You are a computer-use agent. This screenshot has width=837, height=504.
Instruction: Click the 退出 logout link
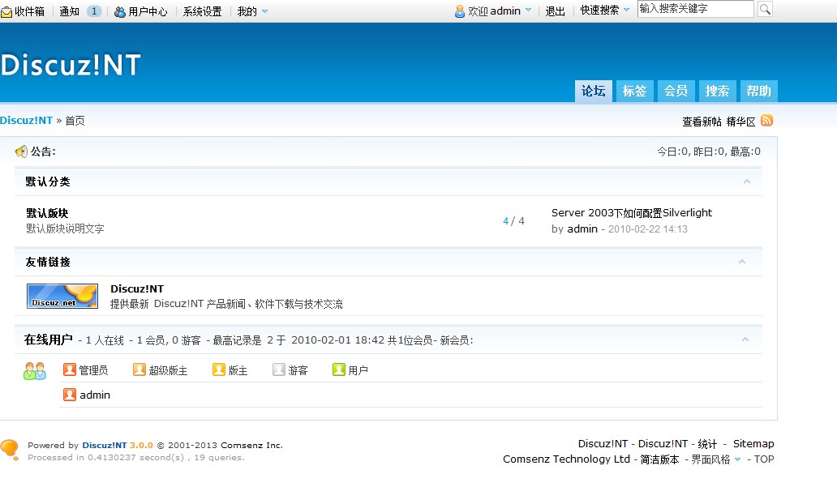[555, 11]
